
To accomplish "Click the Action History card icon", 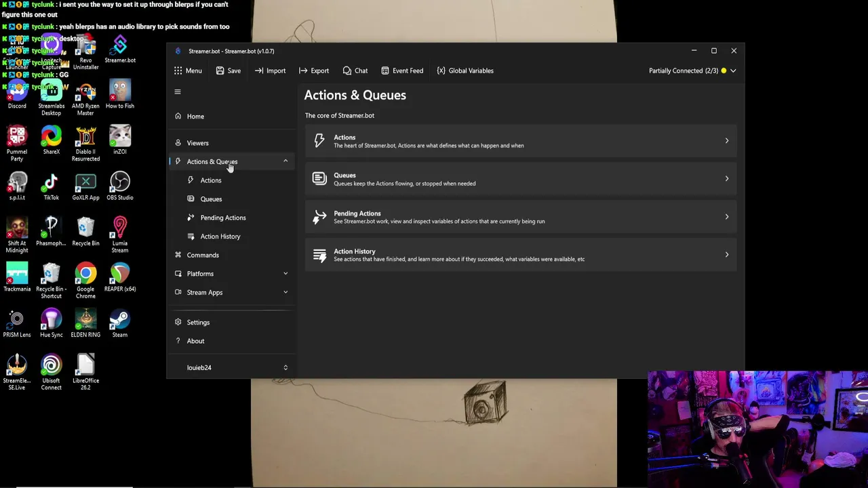I will 319,255.
